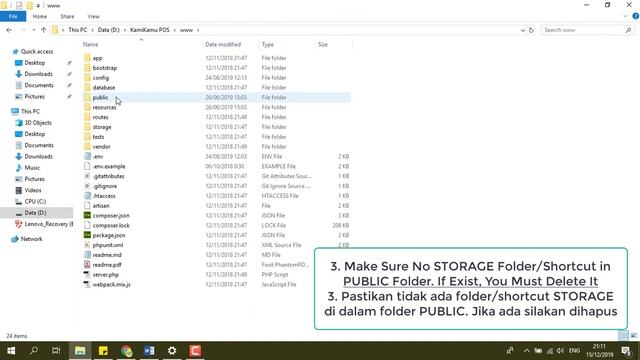Image resolution: width=640 pixels, height=360 pixels.
Task: Select the config folder
Action: (100, 78)
